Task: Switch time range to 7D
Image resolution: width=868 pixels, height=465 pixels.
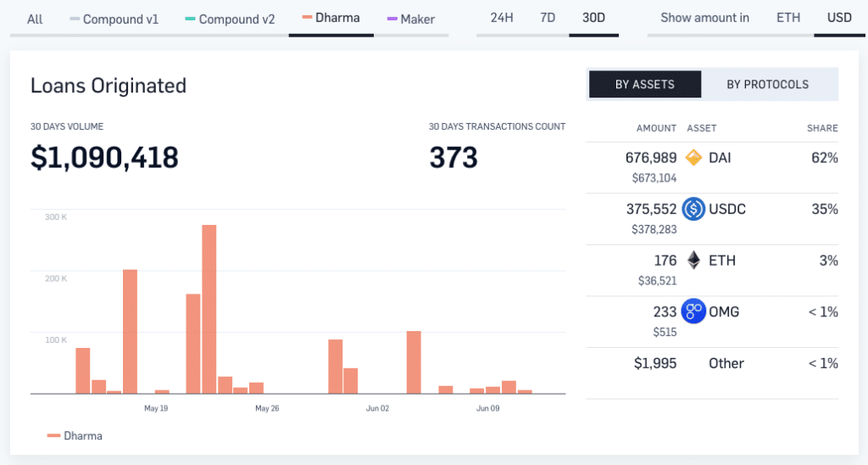Action: click(x=548, y=18)
